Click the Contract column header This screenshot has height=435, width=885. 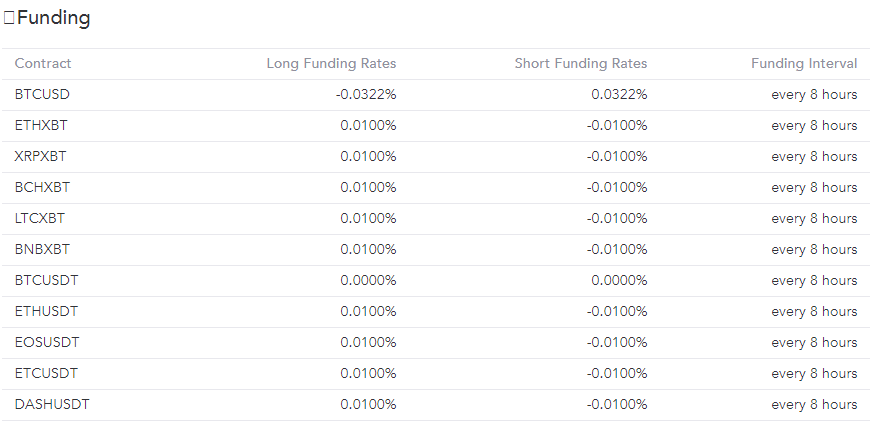point(43,63)
